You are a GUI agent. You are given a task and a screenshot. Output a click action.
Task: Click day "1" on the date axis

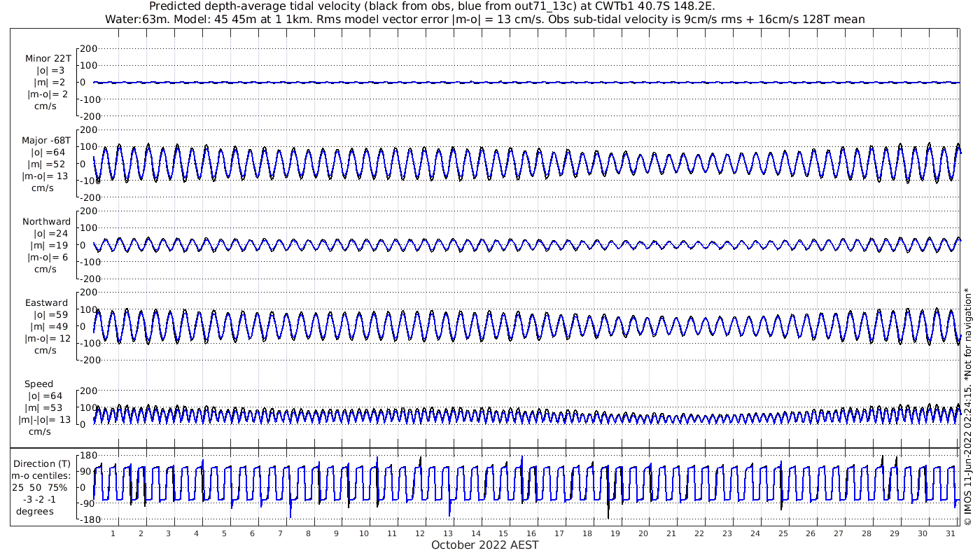pos(113,533)
